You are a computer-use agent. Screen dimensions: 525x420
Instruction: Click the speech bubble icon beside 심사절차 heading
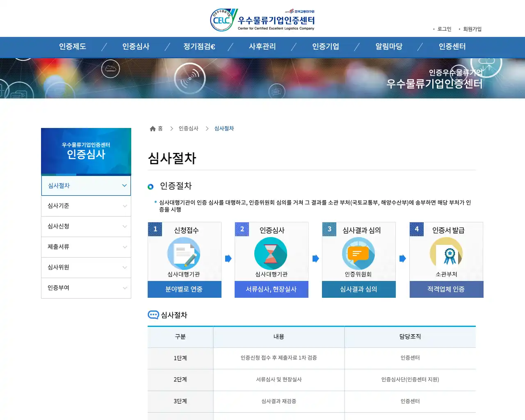coord(153,315)
